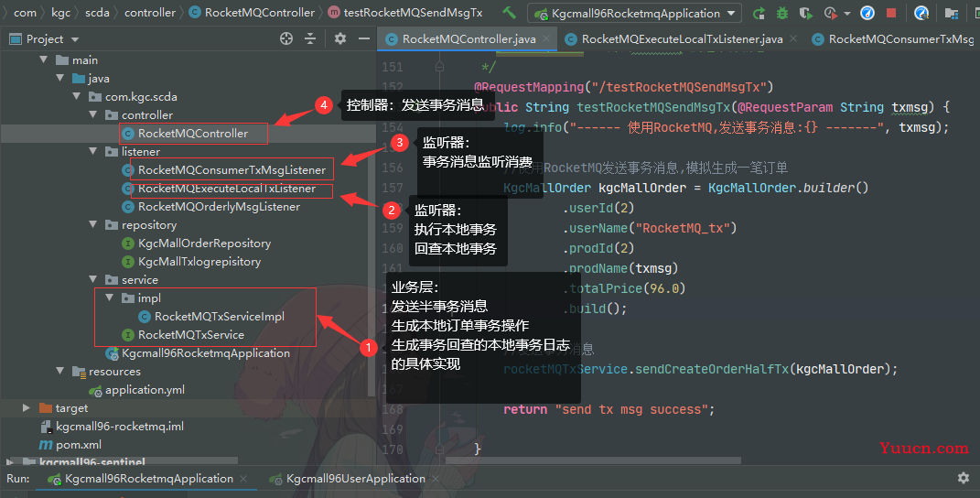
Task: Select Kgcmall96RocketmqApplication in project tree
Action: click(205, 352)
